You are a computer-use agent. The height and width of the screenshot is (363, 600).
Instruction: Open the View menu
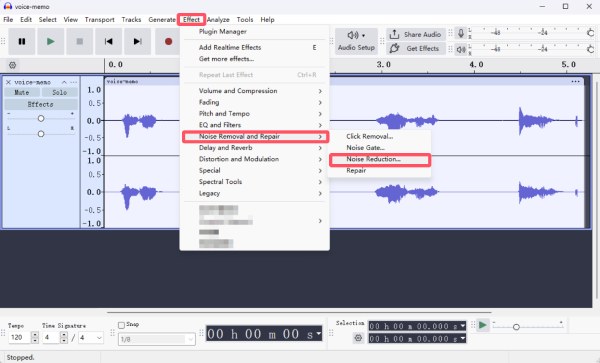[71, 20]
